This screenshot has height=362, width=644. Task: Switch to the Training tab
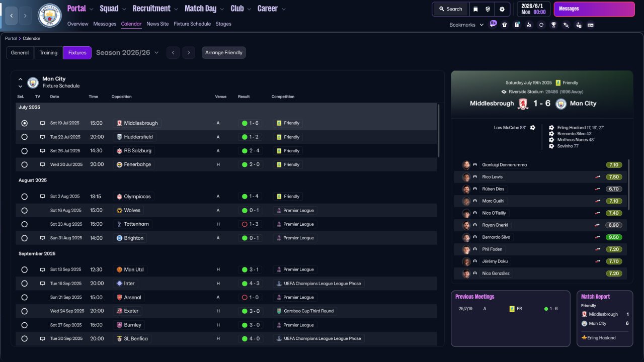(48, 53)
